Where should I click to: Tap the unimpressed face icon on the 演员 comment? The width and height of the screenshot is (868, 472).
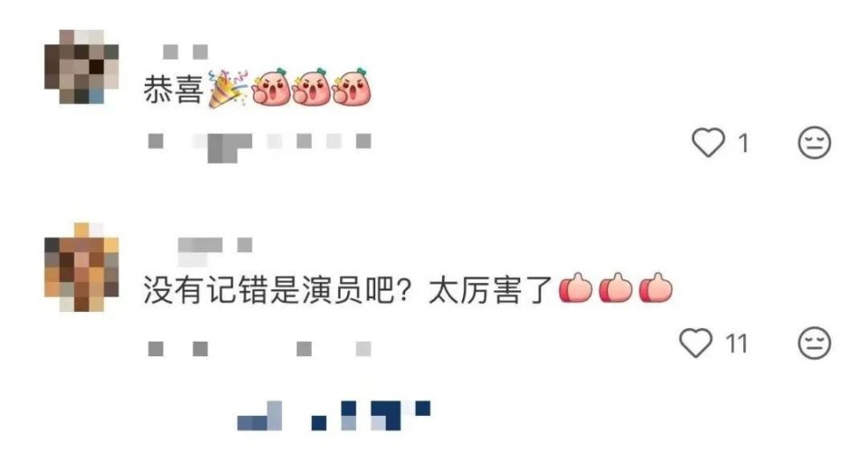[x=815, y=343]
